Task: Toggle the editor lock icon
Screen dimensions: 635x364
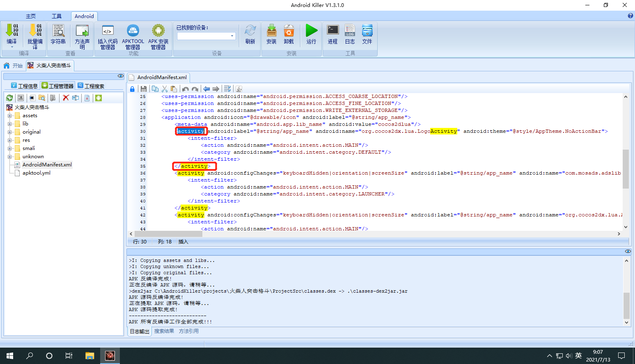Action: coord(132,89)
